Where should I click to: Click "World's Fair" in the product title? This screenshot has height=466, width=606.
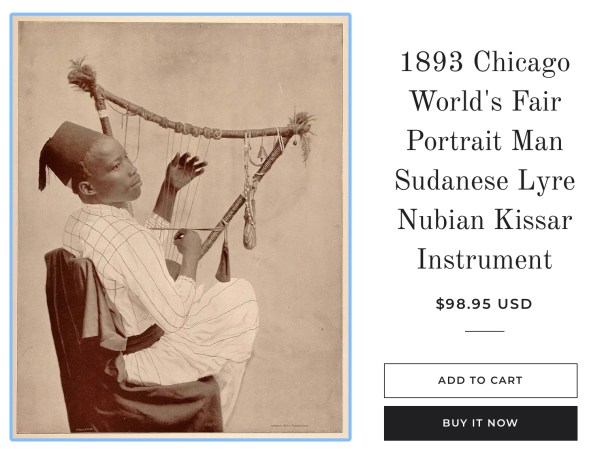click(x=484, y=102)
